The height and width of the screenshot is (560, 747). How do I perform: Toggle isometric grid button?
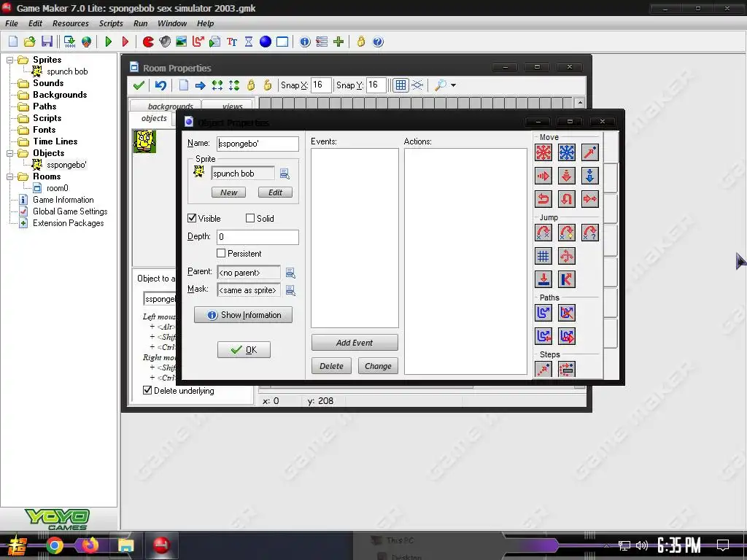(x=417, y=85)
